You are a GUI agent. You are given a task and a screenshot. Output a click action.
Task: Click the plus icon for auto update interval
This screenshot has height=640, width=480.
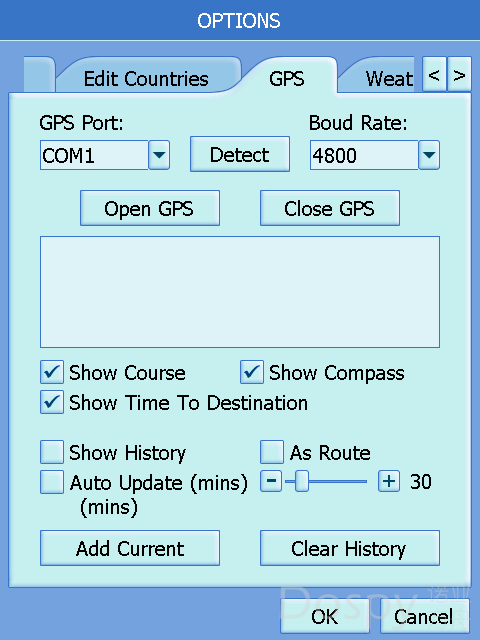click(389, 481)
